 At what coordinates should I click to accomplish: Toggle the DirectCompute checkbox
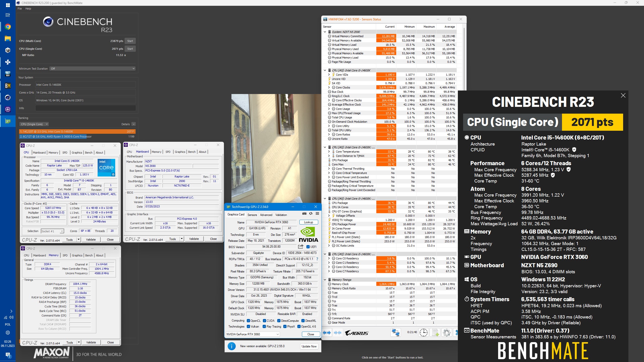[279, 321]
